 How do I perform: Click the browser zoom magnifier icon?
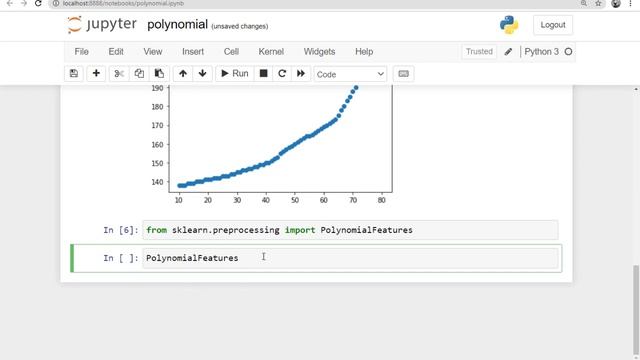[x=584, y=3]
